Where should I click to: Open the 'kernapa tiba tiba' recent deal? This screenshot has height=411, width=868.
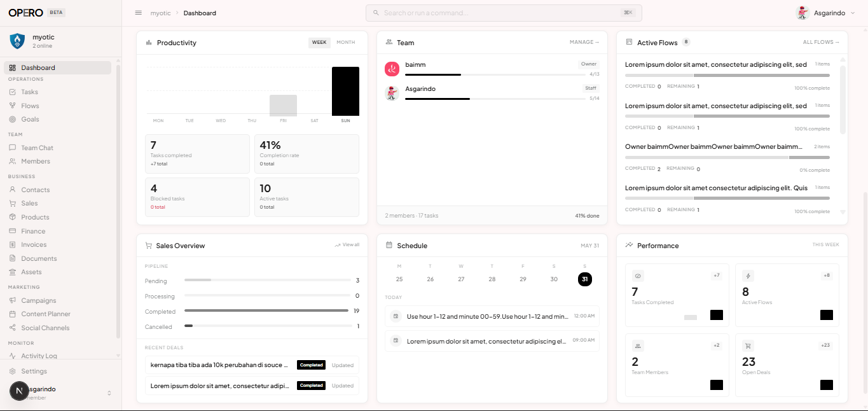coord(252,365)
